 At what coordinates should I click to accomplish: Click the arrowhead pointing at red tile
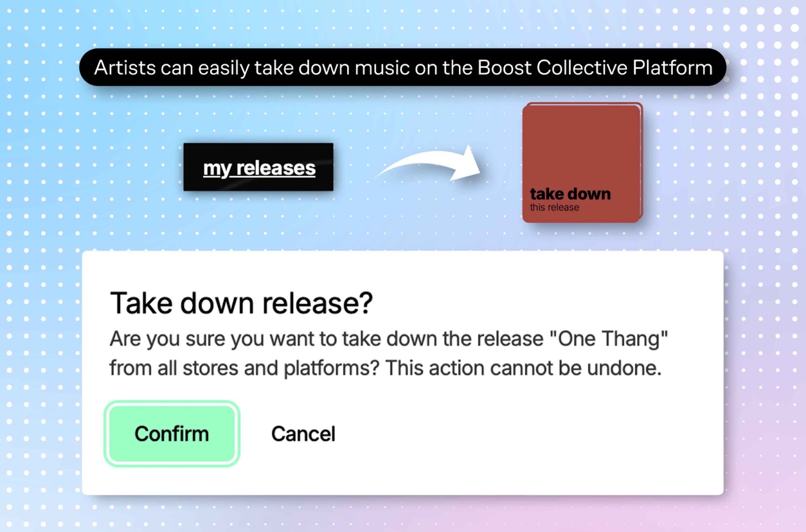465,163
